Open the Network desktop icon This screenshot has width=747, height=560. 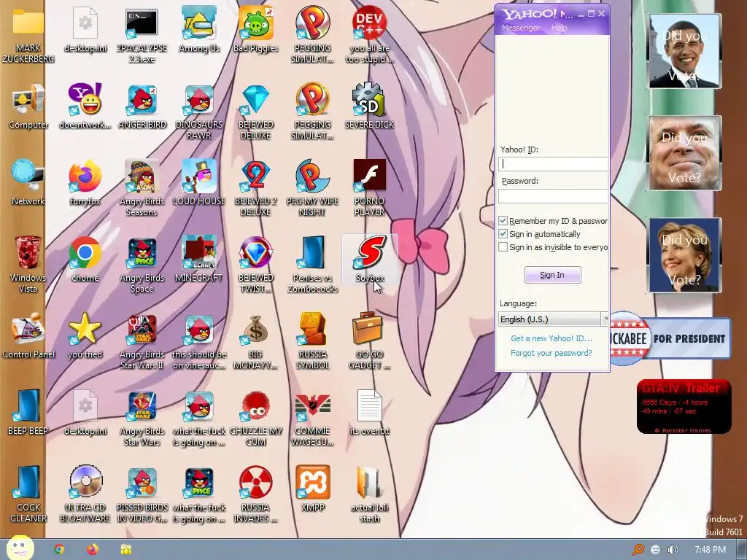coord(28,183)
